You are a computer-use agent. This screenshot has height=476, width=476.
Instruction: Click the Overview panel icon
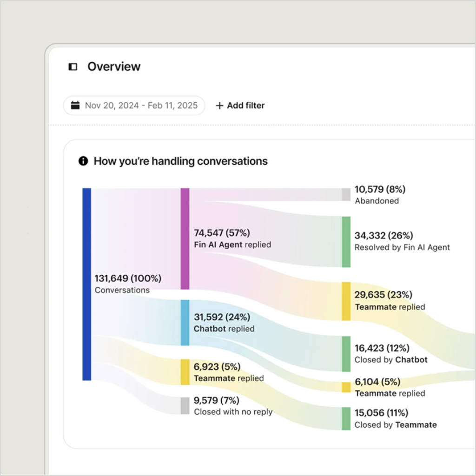[73, 67]
